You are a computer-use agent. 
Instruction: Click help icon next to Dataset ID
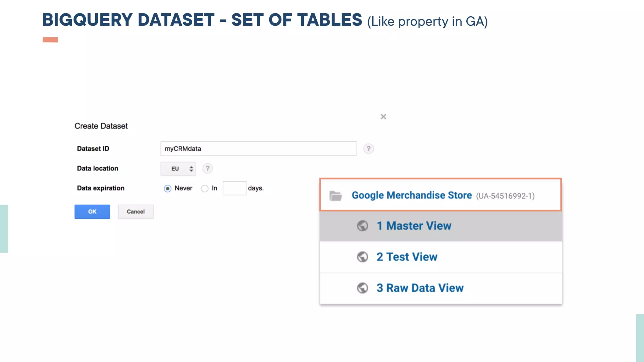coord(369,149)
